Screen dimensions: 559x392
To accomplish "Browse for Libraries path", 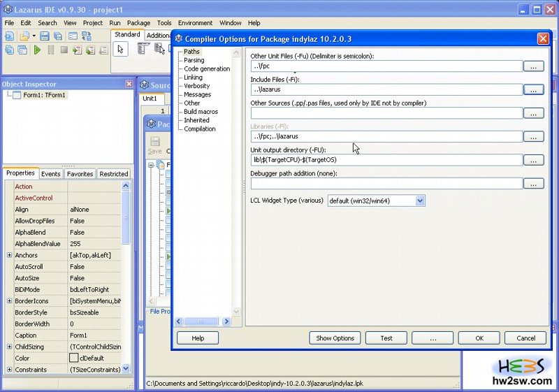I will 533,136.
